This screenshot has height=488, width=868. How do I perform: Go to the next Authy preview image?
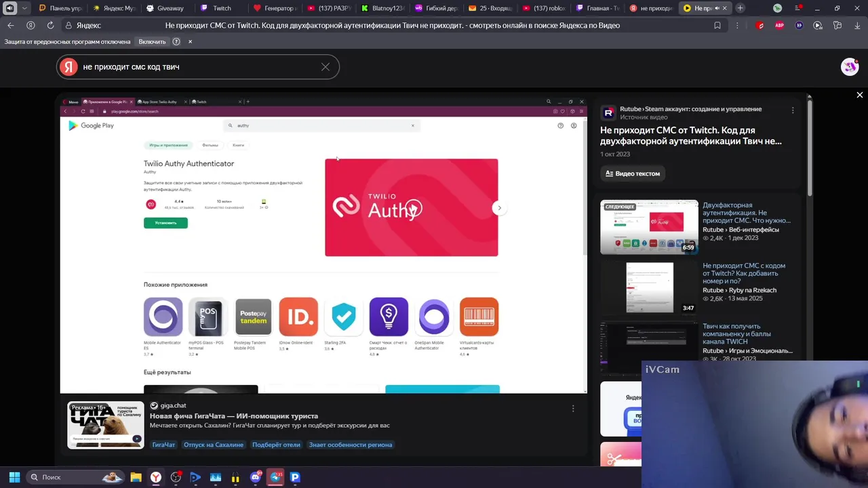tap(499, 208)
